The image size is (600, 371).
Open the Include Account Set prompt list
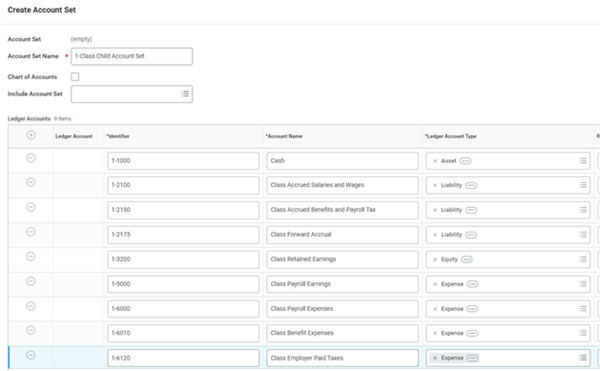(x=185, y=94)
